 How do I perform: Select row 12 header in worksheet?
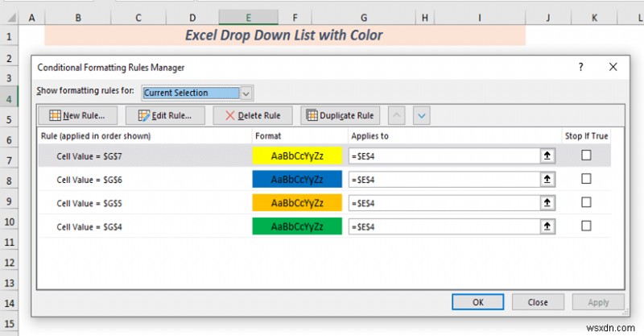point(9,263)
